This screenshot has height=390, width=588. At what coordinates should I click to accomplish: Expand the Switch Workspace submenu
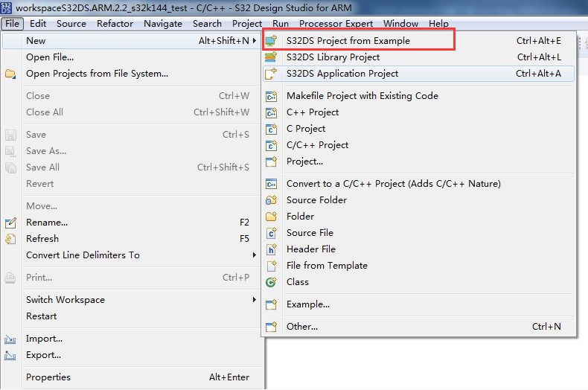point(255,300)
